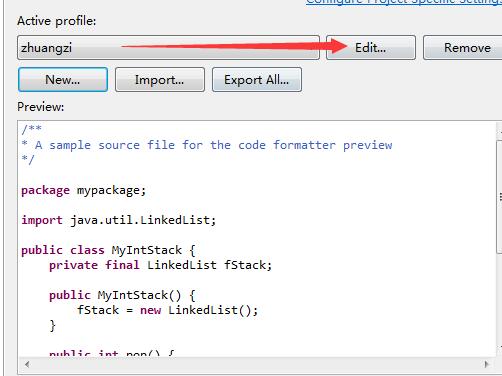Click the 'package' keyword in preview
The width and height of the screenshot is (502, 376).
45,190
